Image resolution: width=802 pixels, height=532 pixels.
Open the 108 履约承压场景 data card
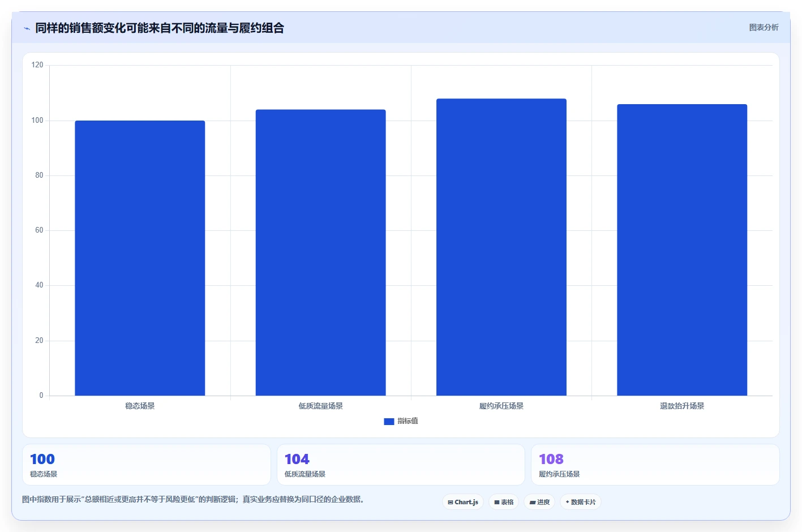tap(655, 465)
